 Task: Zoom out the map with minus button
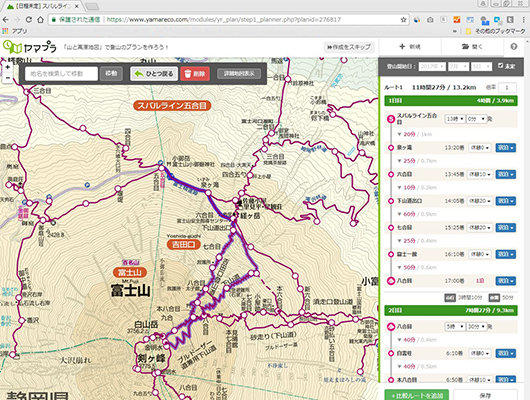[7, 78]
